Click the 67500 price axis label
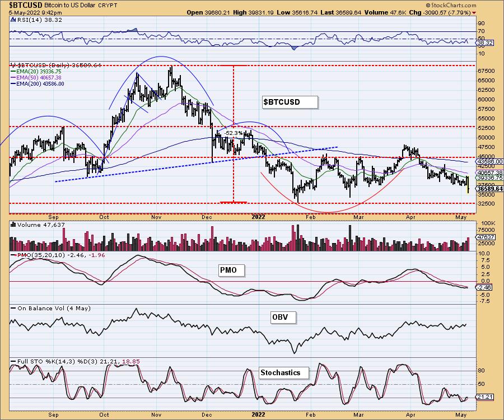The image size is (504, 420). coord(486,71)
